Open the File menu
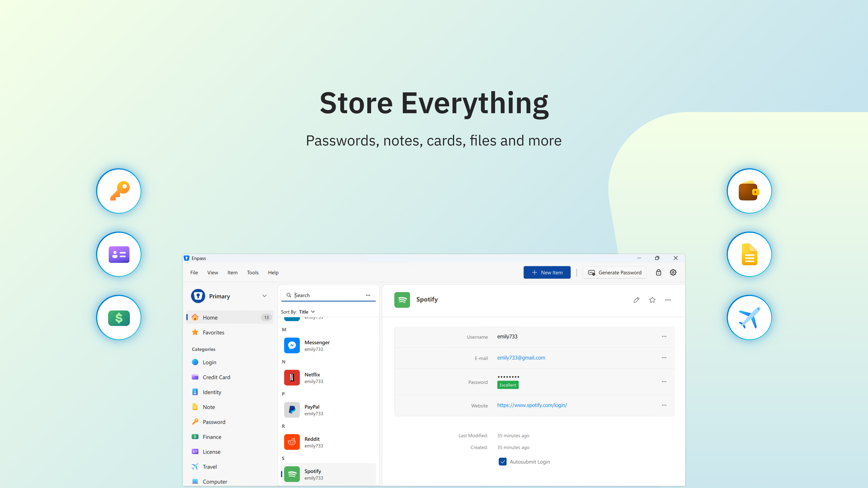This screenshot has width=868, height=488. click(x=194, y=272)
